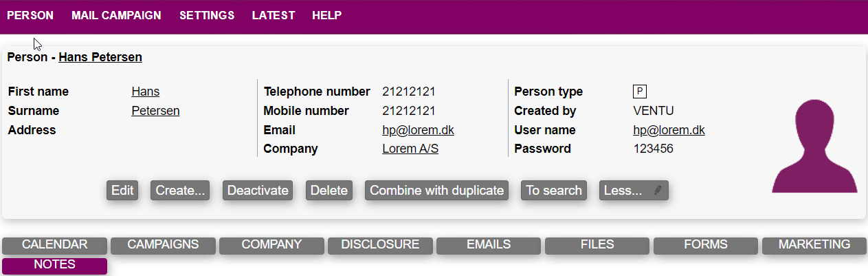The height and width of the screenshot is (276, 868).
Task: Expand the Create... options
Action: tap(180, 191)
